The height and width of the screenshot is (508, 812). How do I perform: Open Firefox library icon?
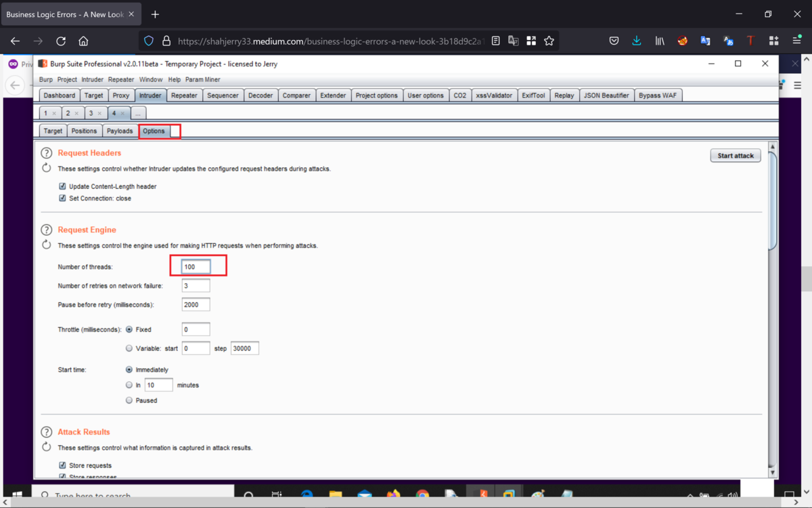(x=660, y=41)
